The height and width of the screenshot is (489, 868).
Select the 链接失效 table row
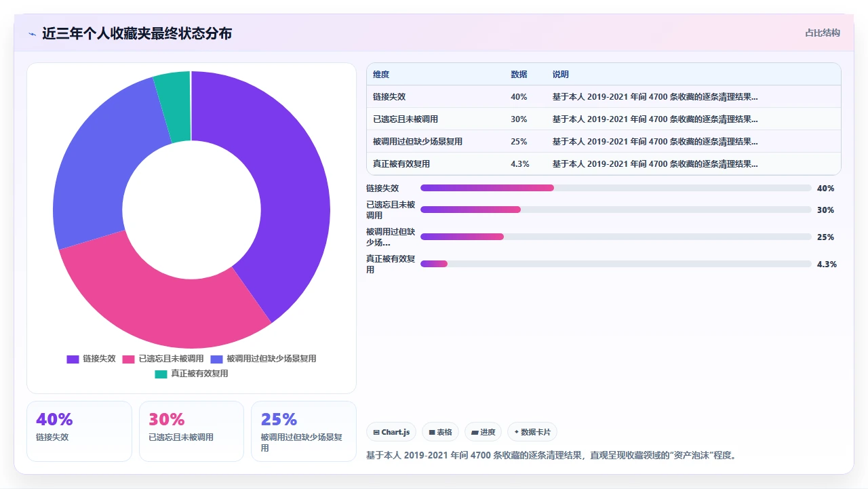pos(604,97)
